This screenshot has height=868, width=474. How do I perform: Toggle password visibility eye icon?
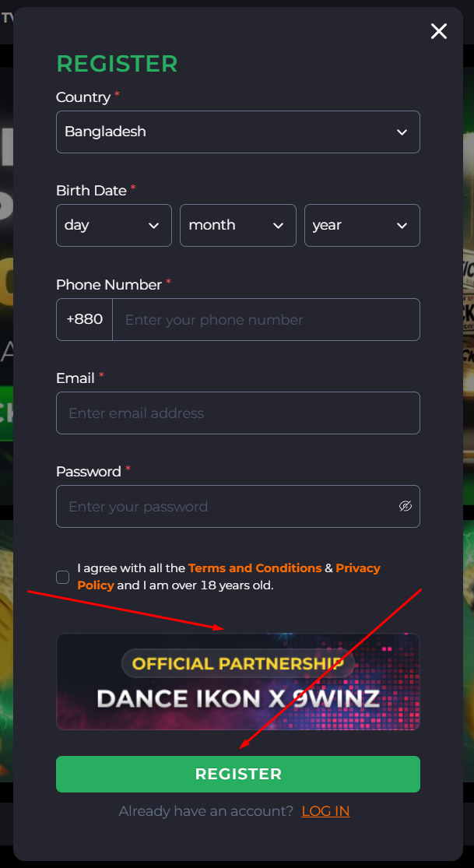[x=405, y=506]
